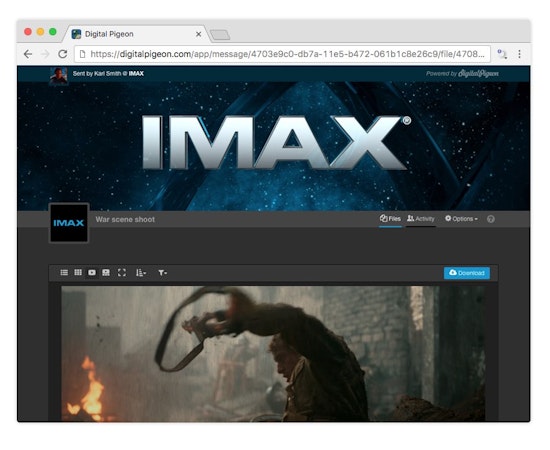
Task: Open the sort order dropdown
Action: click(x=141, y=273)
